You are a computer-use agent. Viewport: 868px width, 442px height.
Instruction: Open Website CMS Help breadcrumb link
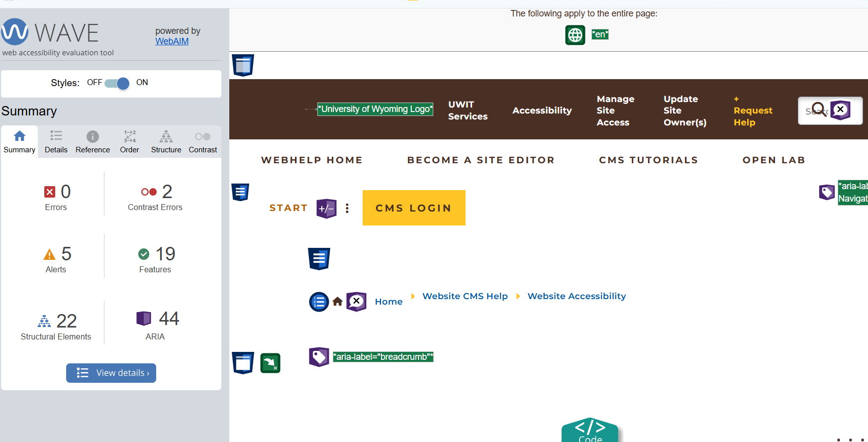[x=465, y=296]
